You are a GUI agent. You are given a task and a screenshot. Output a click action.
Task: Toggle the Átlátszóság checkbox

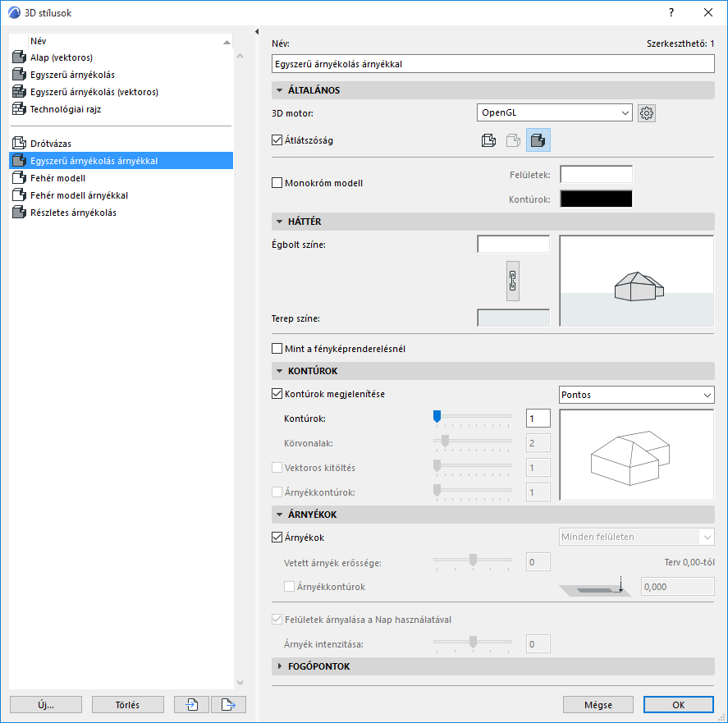click(277, 140)
